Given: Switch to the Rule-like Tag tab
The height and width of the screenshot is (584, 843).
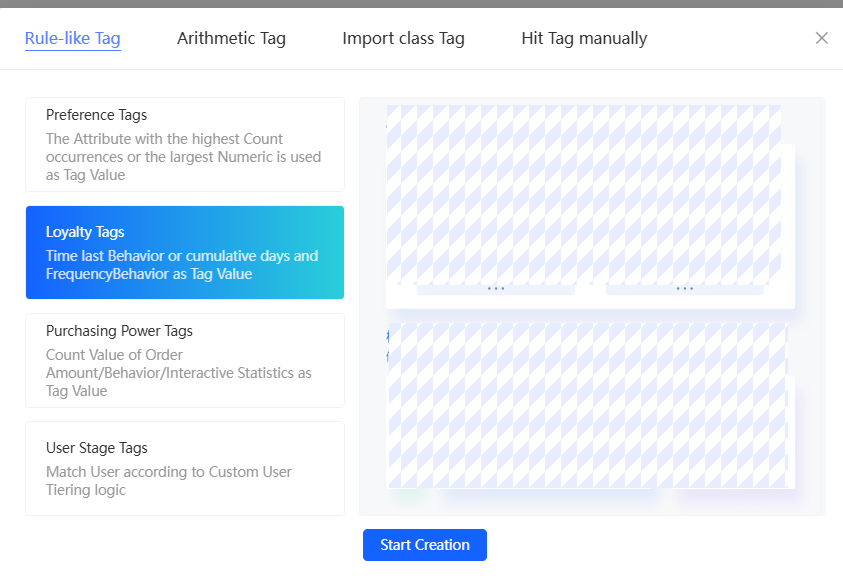Looking at the screenshot, I should pos(73,38).
